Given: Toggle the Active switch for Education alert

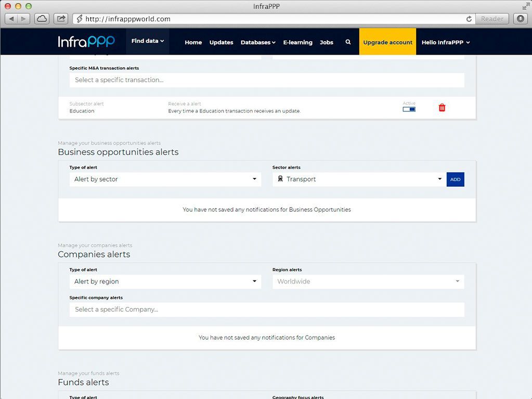Looking at the screenshot, I should pos(409,109).
